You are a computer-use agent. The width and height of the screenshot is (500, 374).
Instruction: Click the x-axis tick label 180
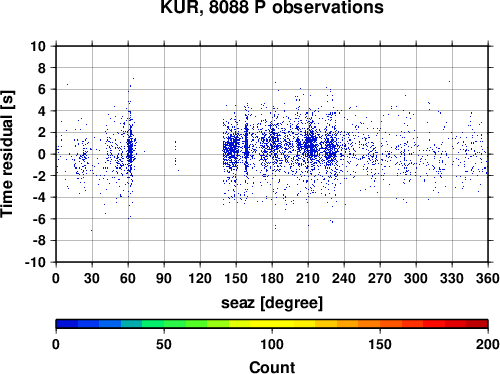coord(272,278)
